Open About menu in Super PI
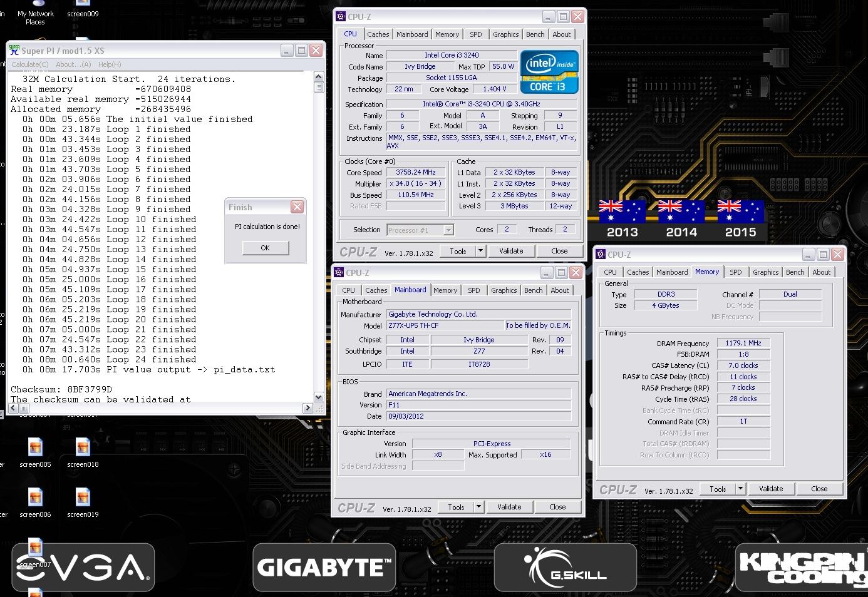The width and height of the screenshot is (868, 597). pos(73,64)
